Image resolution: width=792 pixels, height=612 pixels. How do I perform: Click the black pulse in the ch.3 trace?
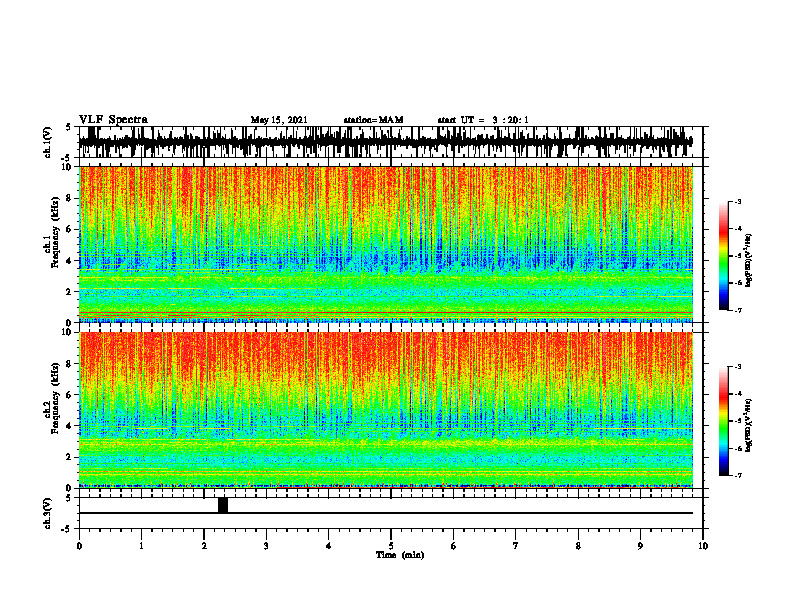click(x=223, y=505)
